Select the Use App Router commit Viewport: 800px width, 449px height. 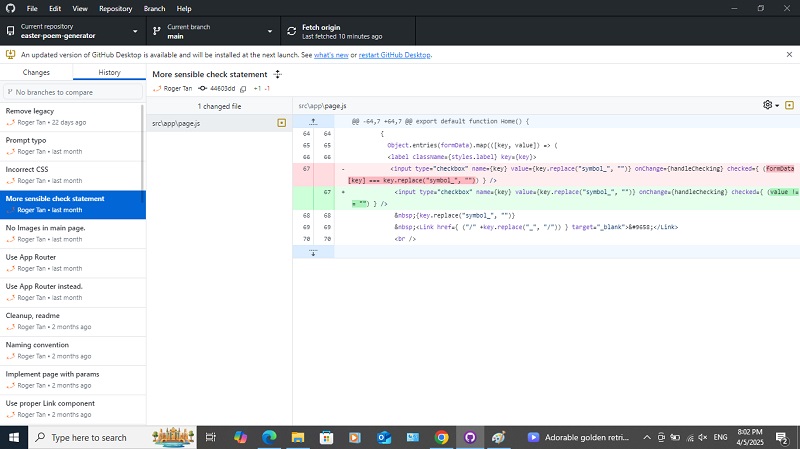(73, 263)
